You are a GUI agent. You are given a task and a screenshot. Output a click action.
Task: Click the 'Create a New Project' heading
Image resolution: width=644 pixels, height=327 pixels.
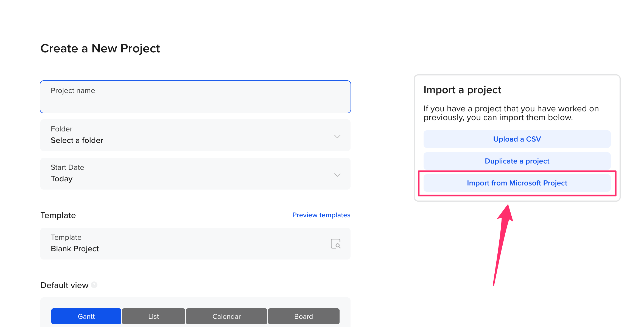[100, 49]
